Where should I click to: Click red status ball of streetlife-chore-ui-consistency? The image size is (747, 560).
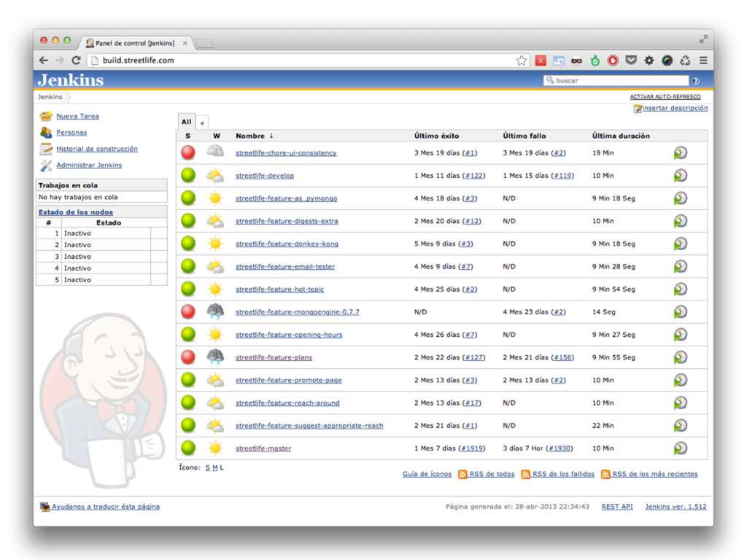click(x=188, y=152)
